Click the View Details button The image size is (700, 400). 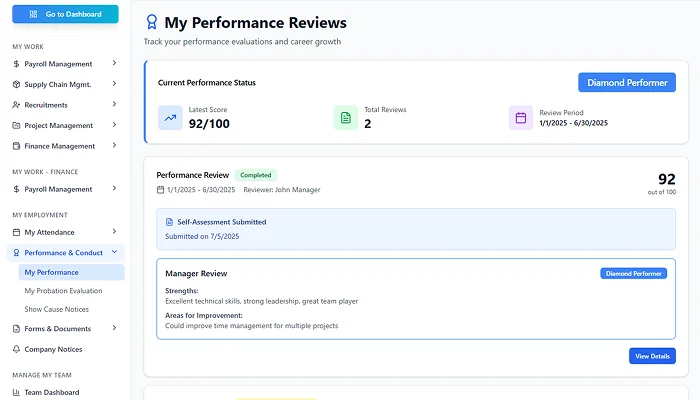point(652,356)
